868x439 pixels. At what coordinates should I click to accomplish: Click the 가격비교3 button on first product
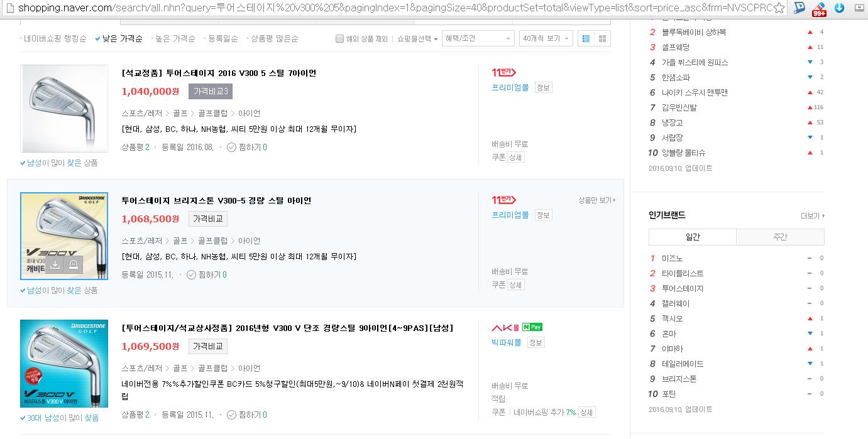[211, 92]
